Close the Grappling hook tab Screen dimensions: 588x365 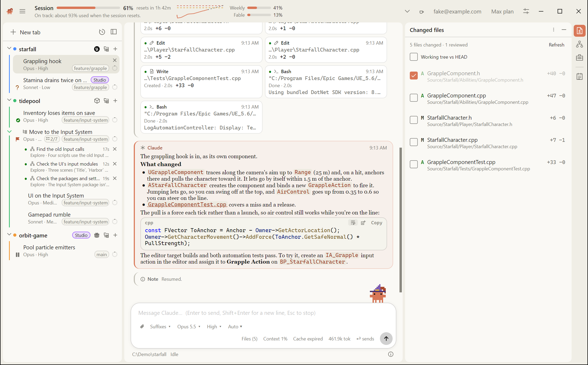coord(115,60)
